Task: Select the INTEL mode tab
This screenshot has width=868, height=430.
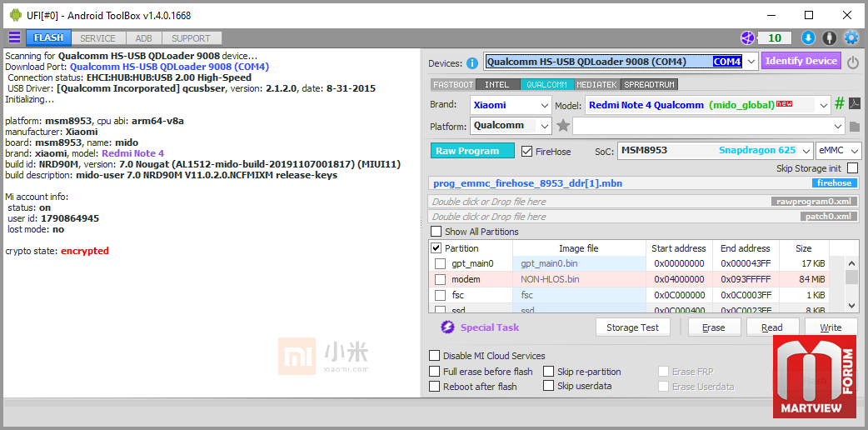Action: [498, 85]
